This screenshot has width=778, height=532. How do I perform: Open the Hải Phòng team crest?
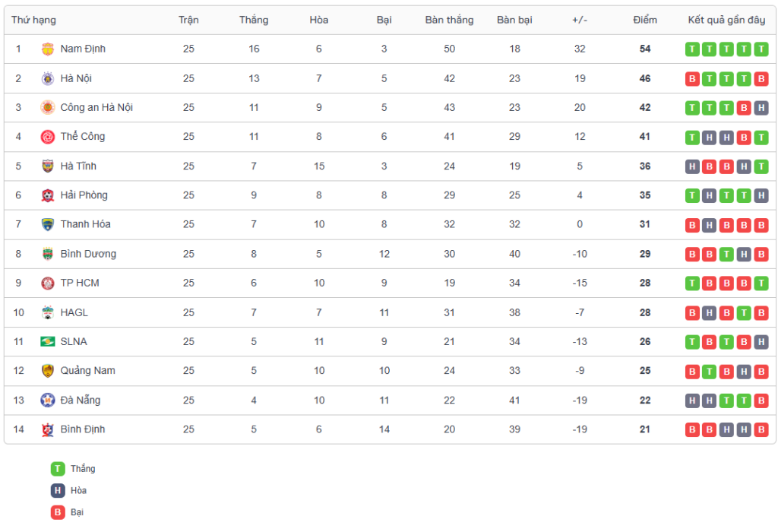(x=48, y=195)
